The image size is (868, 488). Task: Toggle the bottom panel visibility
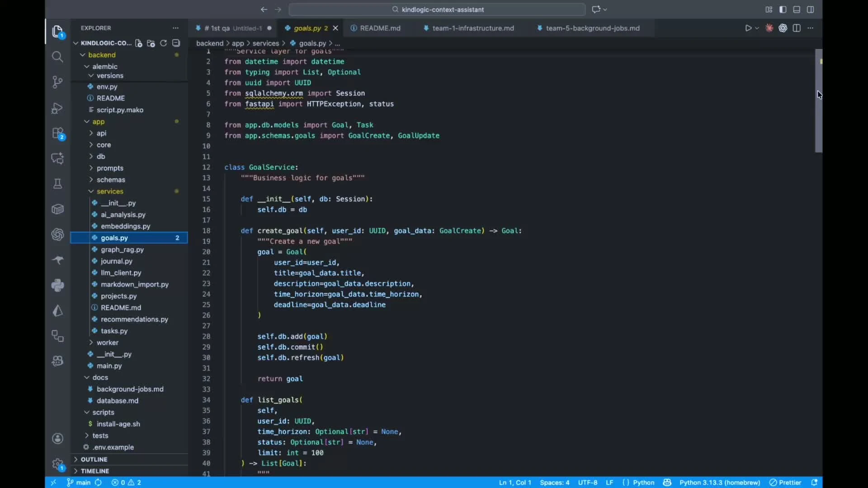pyautogui.click(x=797, y=9)
